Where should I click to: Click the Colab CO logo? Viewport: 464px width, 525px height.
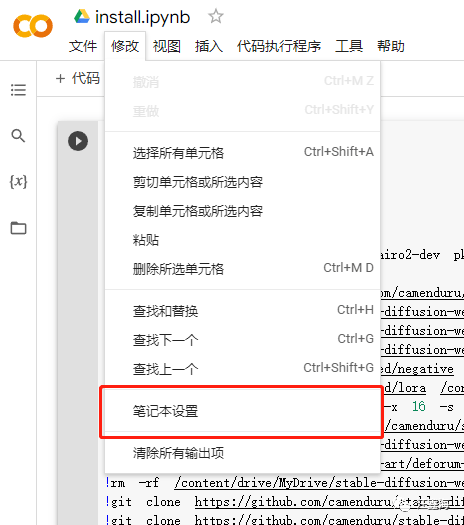33,25
